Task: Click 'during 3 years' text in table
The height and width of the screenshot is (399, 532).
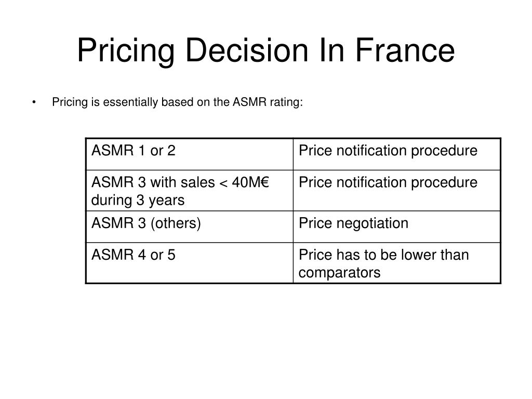Action: click(138, 200)
